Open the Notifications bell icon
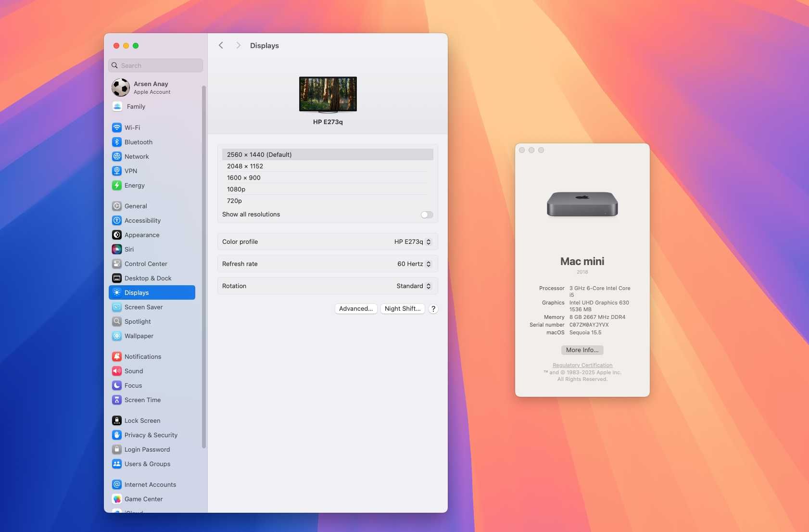Screen dimensions: 809x532 click(117, 356)
